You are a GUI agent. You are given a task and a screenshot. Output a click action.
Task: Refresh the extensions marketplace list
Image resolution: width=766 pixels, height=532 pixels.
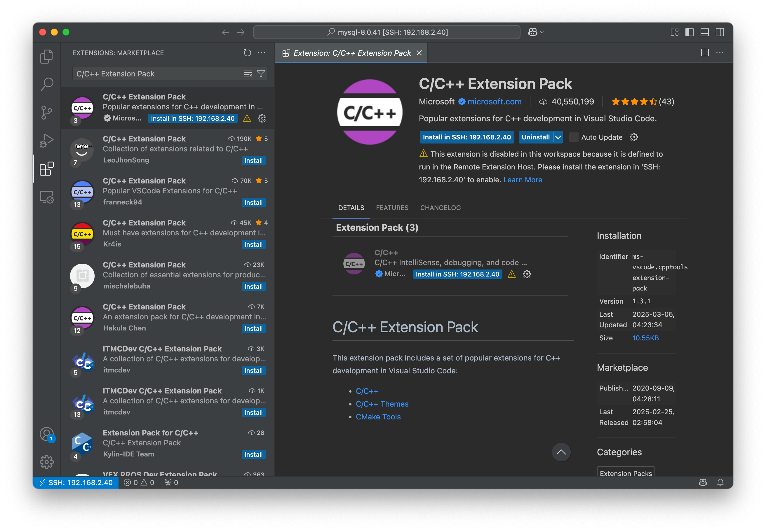click(247, 53)
